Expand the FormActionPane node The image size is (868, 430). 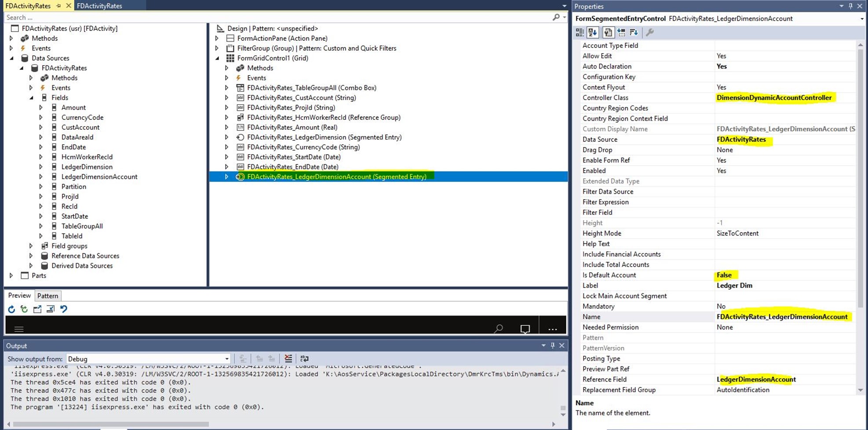click(x=217, y=38)
